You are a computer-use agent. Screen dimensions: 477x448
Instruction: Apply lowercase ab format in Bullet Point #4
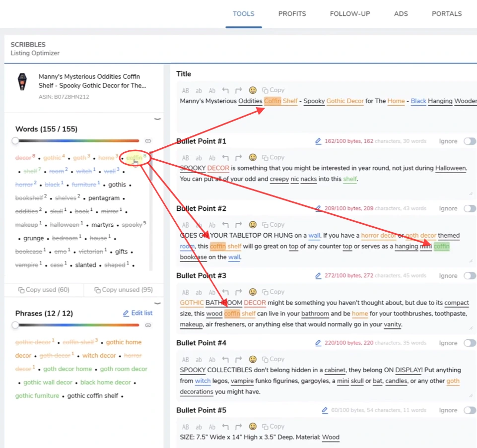[x=199, y=359]
